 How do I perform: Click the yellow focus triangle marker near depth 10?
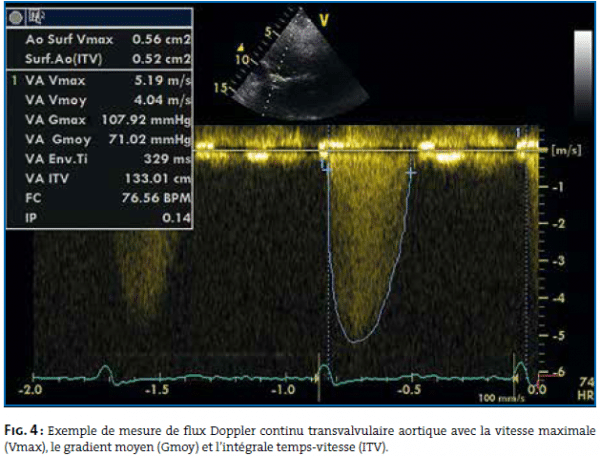click(x=240, y=48)
